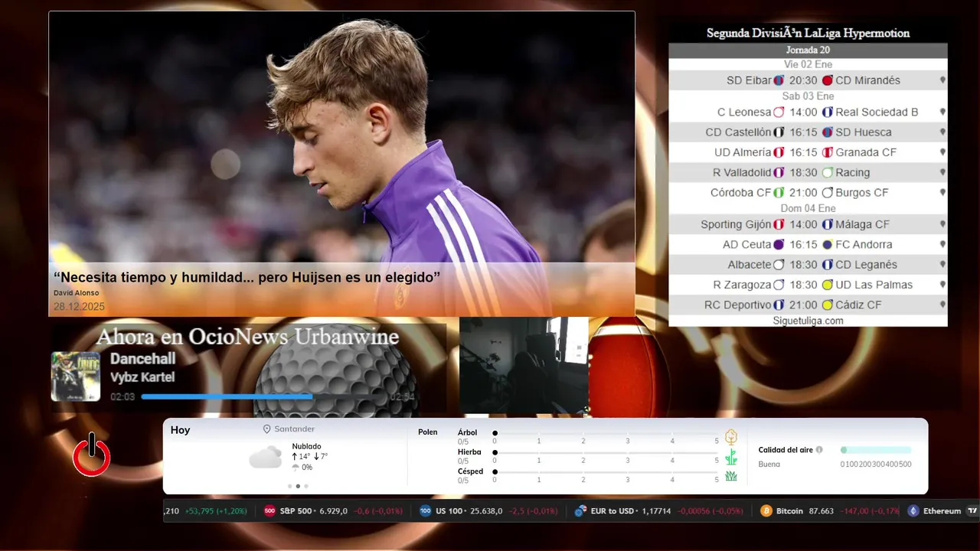Click the US 100 ticker icon
This screenshot has width=980, height=551.
coord(426,511)
